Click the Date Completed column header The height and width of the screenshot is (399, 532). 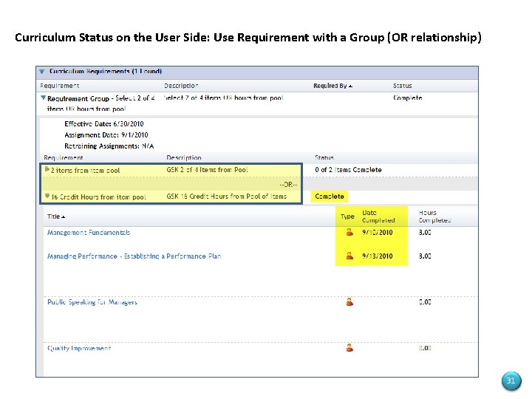pos(378,216)
